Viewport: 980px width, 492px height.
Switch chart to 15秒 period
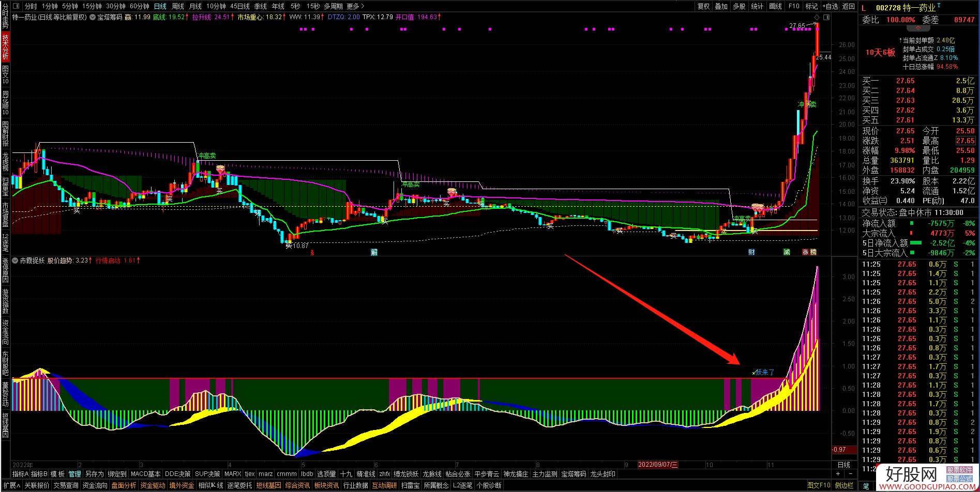pyautogui.click(x=313, y=6)
